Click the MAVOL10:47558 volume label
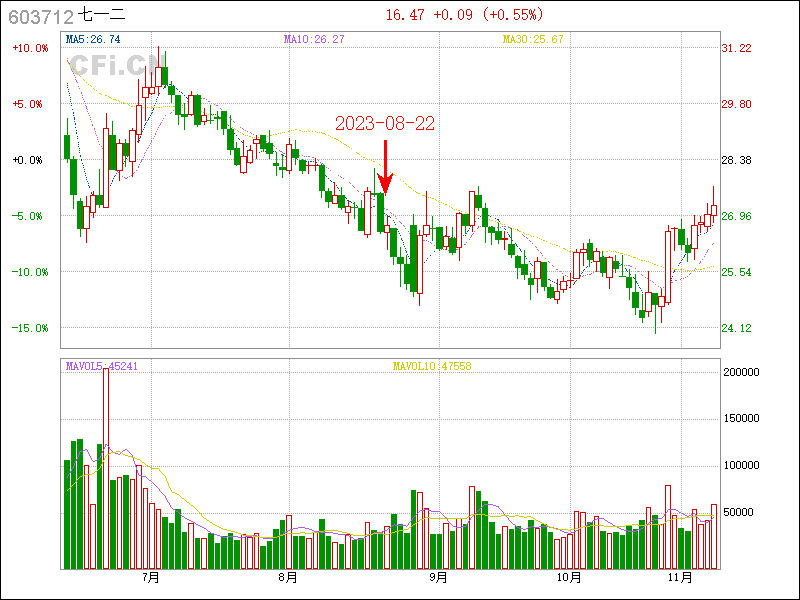The height and width of the screenshot is (600, 800). tap(432, 367)
